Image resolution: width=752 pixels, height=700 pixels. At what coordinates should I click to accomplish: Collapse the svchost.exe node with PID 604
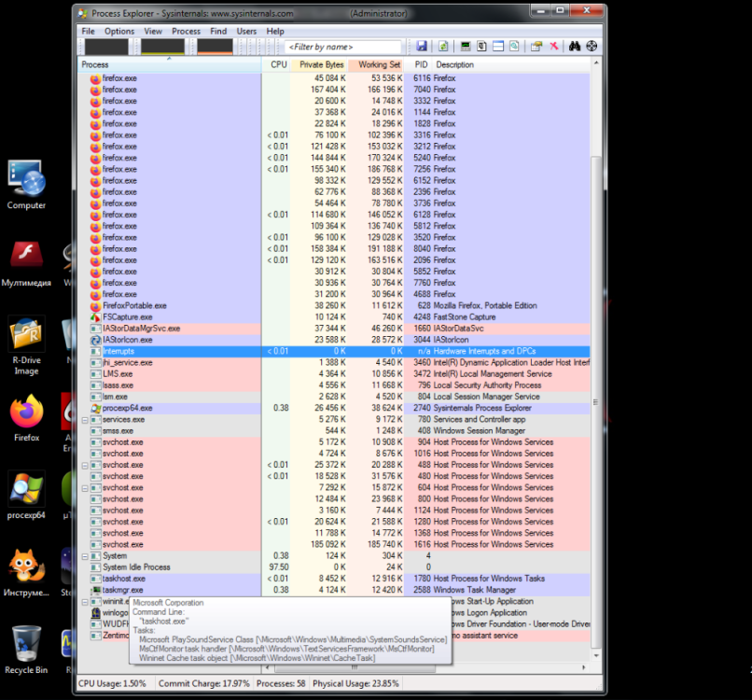point(85,488)
